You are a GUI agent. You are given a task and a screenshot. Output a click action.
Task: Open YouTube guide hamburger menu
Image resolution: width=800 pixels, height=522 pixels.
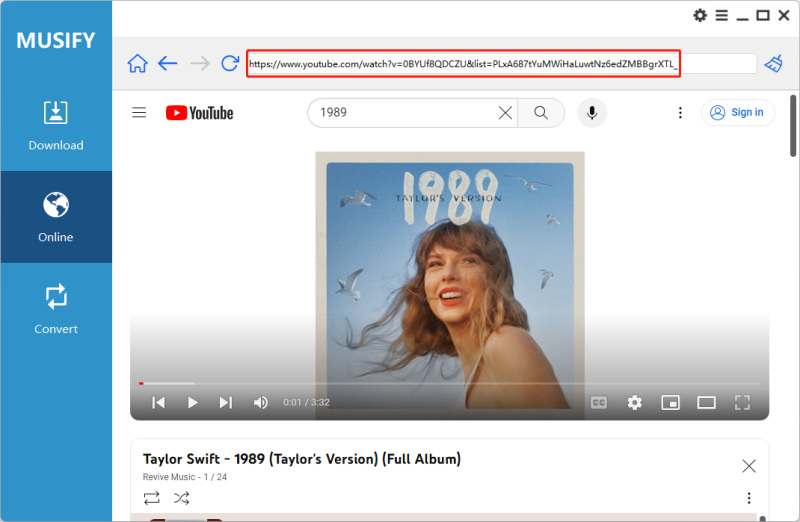point(139,112)
